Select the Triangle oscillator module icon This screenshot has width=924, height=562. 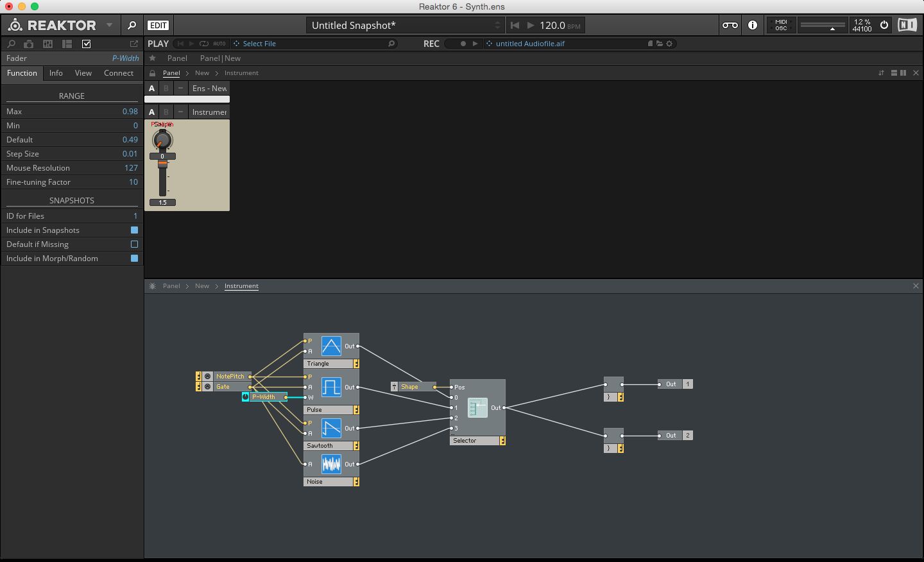click(331, 346)
